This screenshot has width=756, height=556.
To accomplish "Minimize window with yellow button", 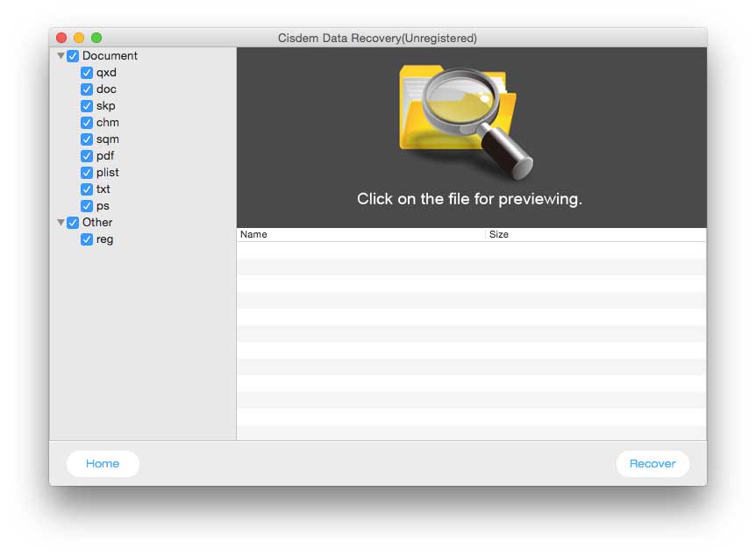I will point(79,38).
